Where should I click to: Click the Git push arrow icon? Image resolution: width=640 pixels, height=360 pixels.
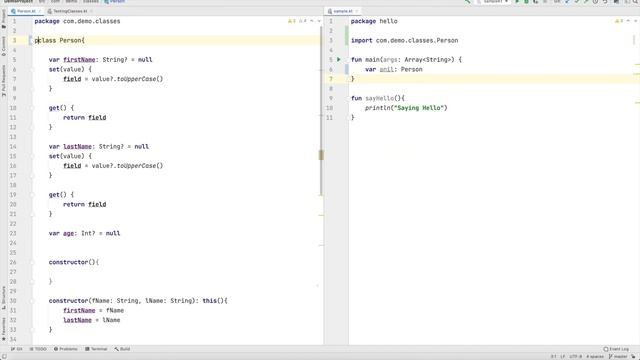pyautogui.click(x=586, y=2)
